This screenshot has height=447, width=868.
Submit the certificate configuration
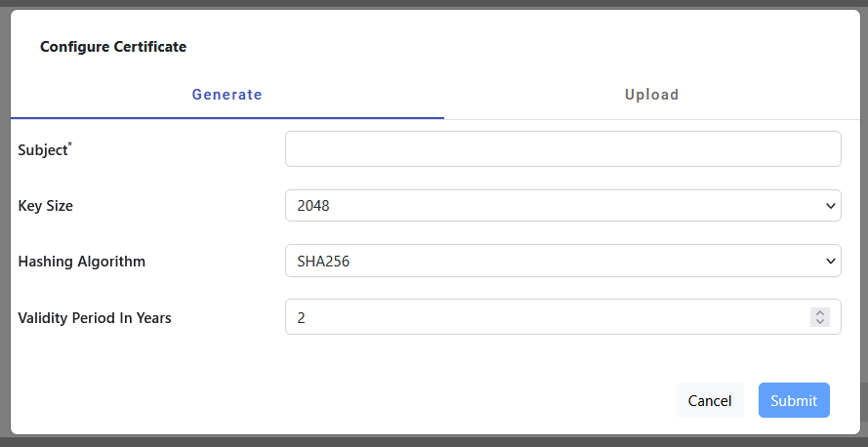[794, 400]
